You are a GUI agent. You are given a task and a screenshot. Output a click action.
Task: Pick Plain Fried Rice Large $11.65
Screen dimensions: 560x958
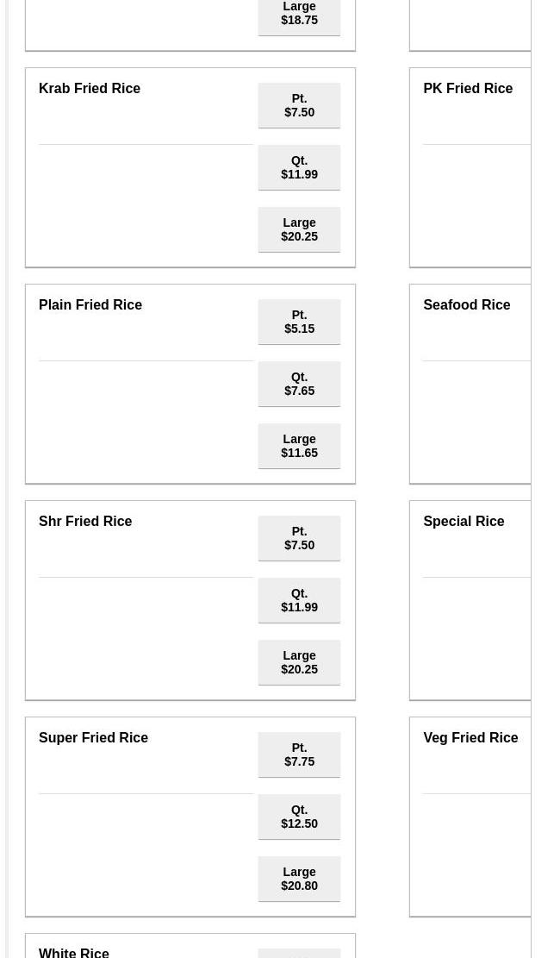299,446
